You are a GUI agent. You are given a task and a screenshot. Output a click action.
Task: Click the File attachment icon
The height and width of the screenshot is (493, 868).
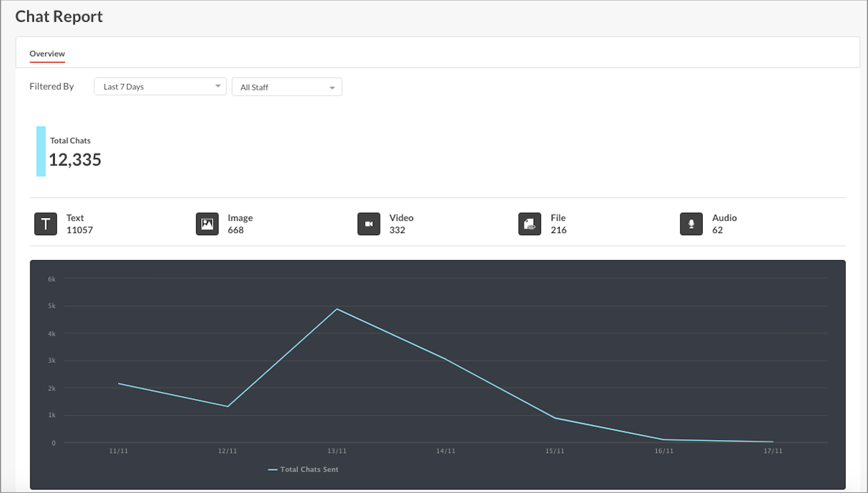point(530,224)
